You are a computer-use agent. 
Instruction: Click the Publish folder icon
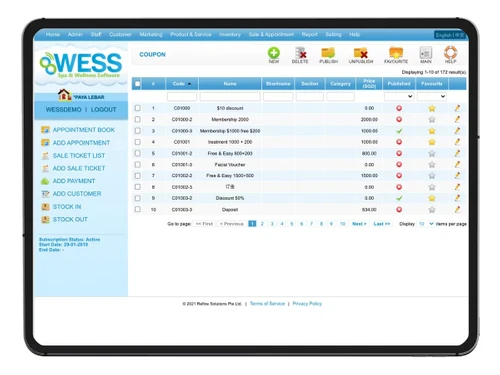pyautogui.click(x=328, y=53)
